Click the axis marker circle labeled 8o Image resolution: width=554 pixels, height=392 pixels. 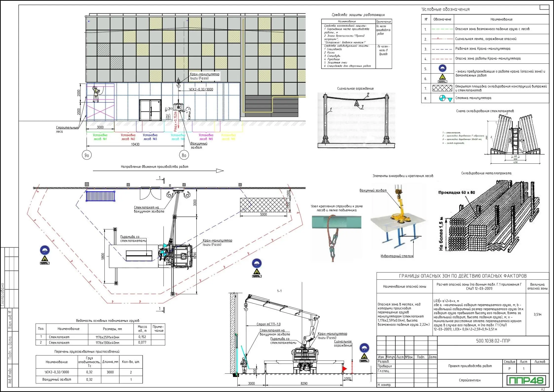[184, 155]
